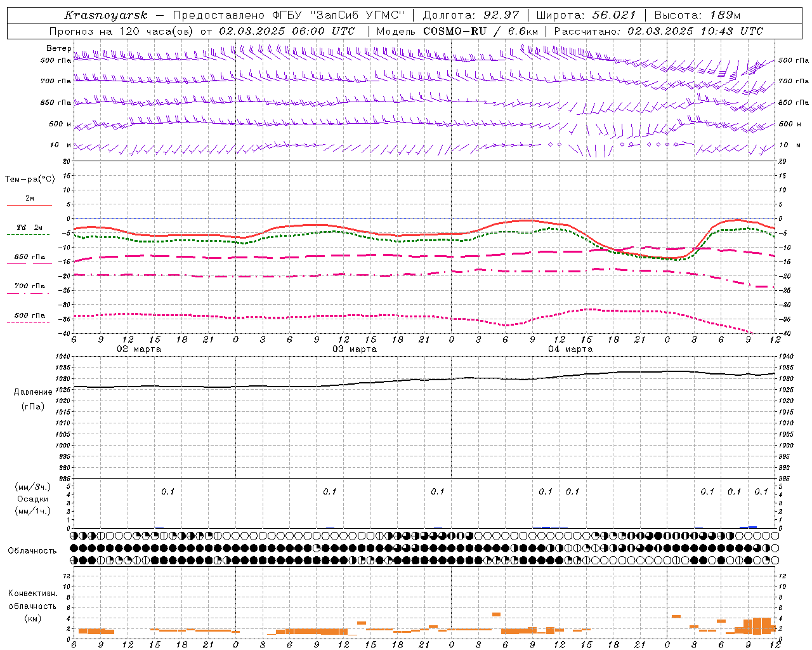Image resolution: width=812 pixels, height=650 pixels.
Task: Click the '(мм/3ч.)' precipitation unit label
Action: tap(33, 487)
